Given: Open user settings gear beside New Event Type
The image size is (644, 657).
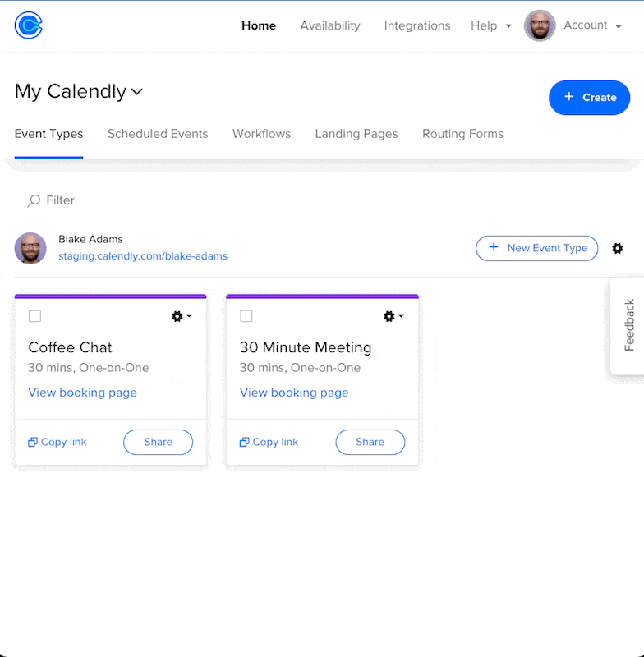Looking at the screenshot, I should (x=617, y=248).
